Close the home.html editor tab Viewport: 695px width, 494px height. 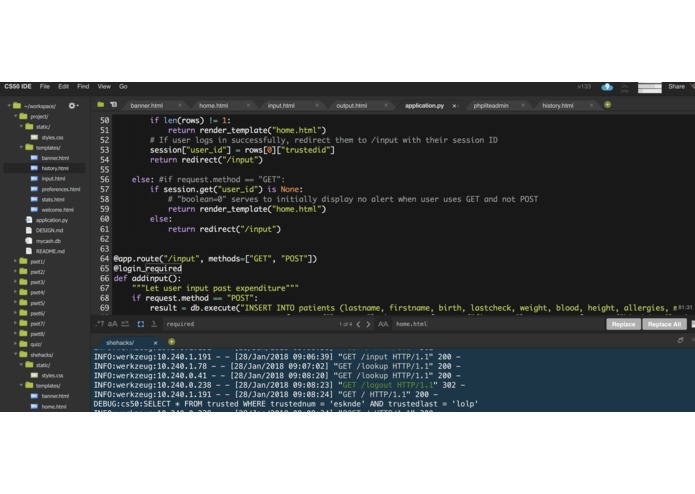tap(248, 105)
